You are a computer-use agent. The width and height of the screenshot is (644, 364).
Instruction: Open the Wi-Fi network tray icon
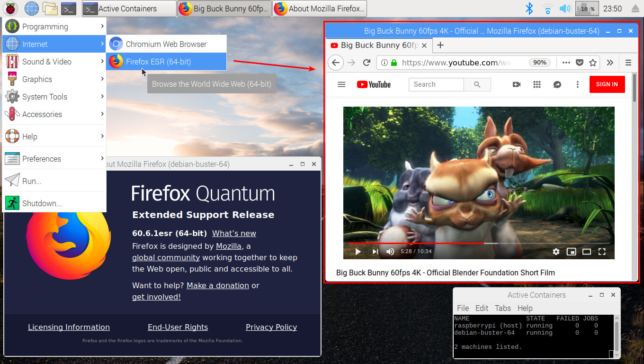pos(548,8)
